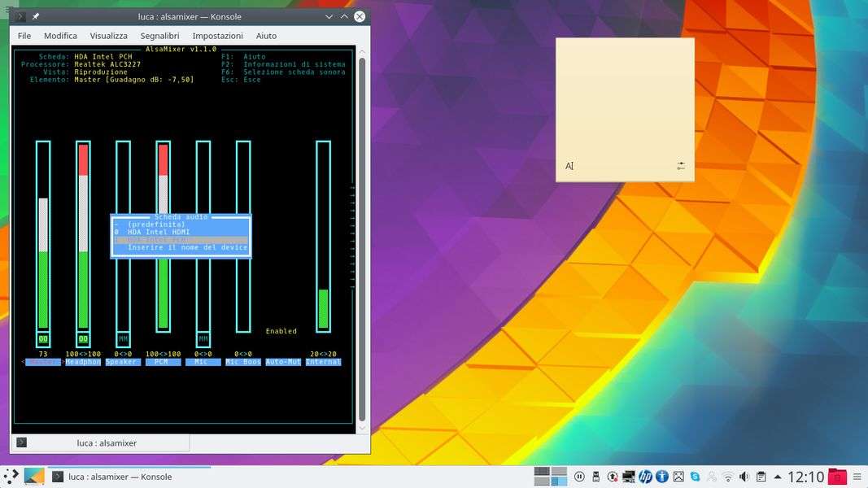
Task: Open the Segnalibri menu
Action: [159, 36]
